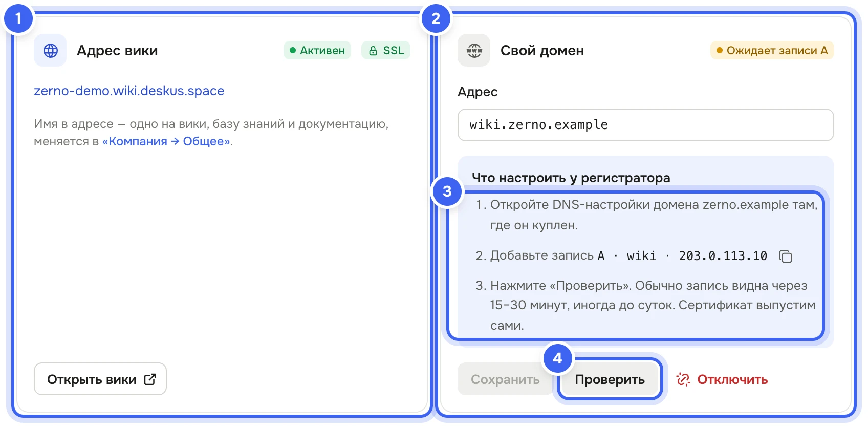
Task: Click the globe icon beside Адрес вики
Action: click(x=50, y=50)
